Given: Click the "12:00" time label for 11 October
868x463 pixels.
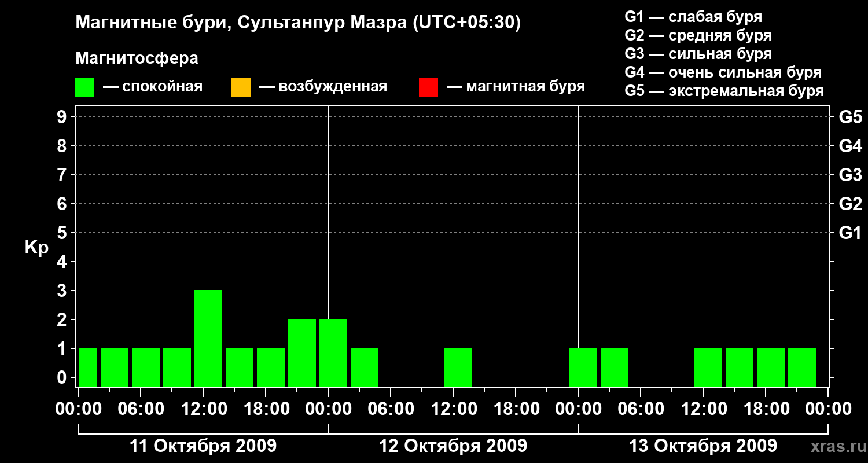Looking at the screenshot, I should coord(203,409).
